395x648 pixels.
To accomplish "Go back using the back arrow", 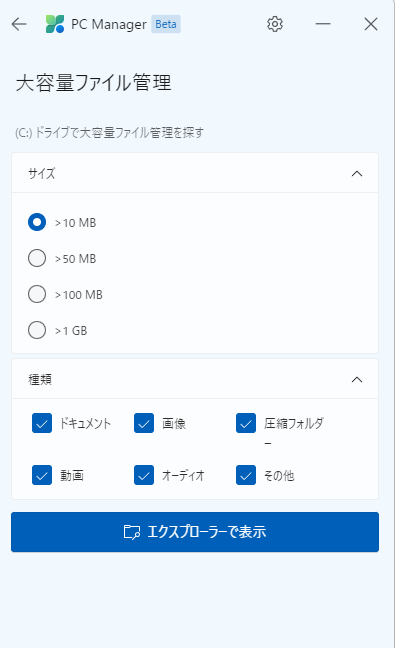I will coord(19,24).
